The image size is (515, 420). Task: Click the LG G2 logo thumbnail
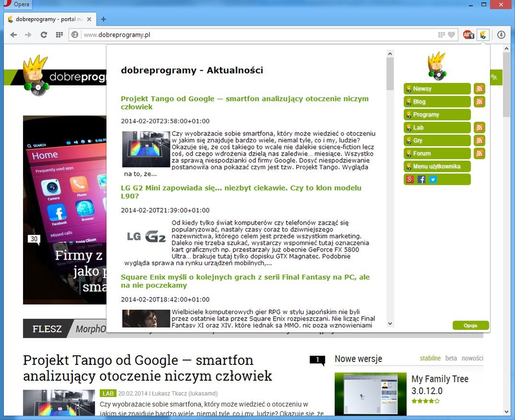pyautogui.click(x=146, y=236)
